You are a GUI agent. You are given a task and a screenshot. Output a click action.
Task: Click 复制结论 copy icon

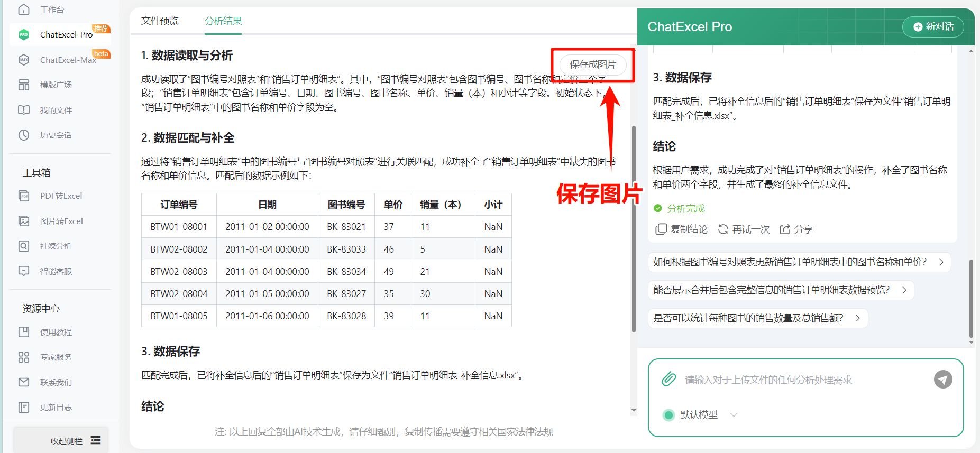[x=661, y=229]
